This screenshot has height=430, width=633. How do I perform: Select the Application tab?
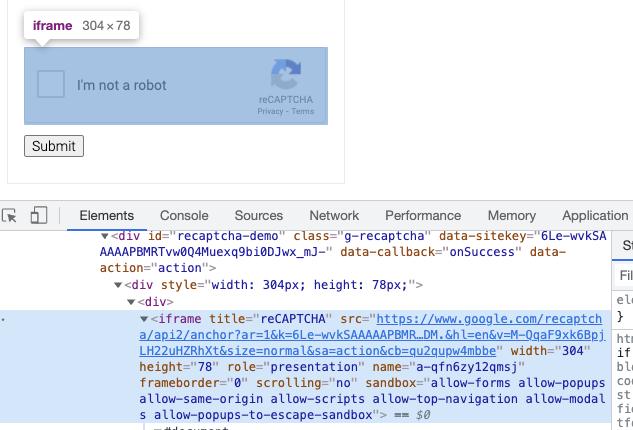point(595,216)
